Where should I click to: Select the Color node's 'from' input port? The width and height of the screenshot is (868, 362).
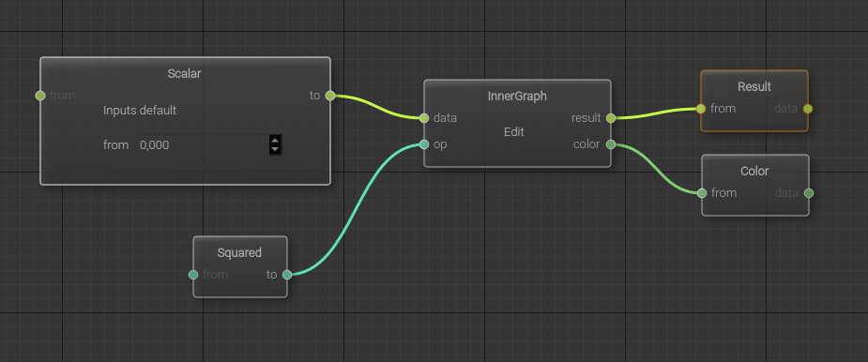click(702, 193)
